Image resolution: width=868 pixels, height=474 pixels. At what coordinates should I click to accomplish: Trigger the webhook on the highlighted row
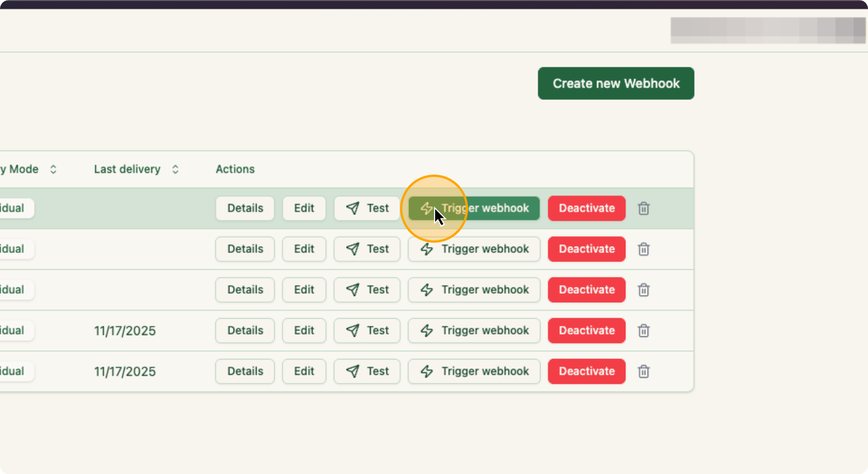(x=474, y=208)
